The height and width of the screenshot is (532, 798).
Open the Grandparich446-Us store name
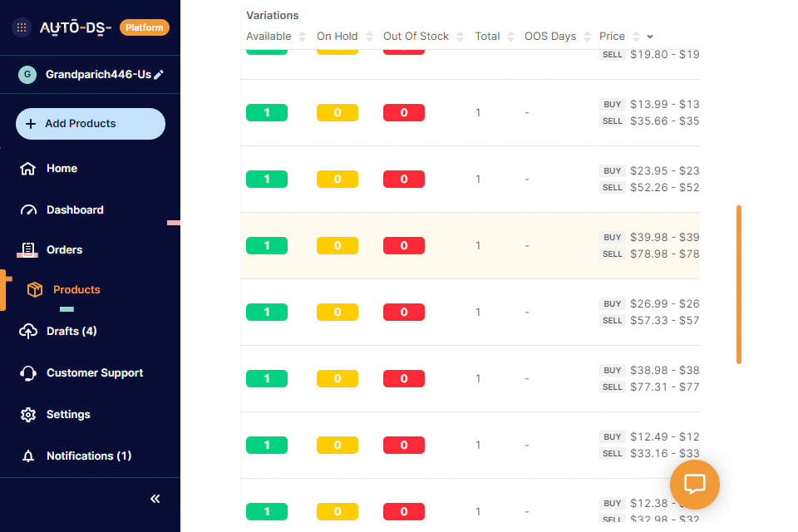coord(98,74)
